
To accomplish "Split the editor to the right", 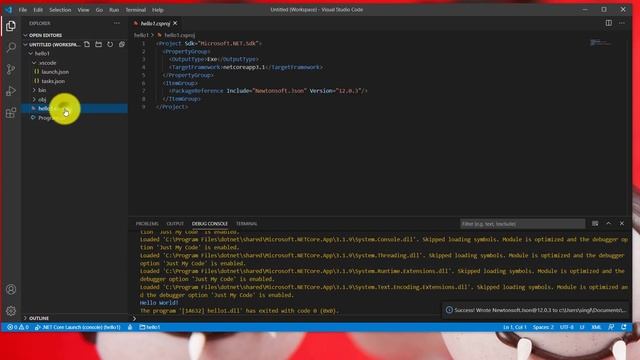I will pos(609,23).
